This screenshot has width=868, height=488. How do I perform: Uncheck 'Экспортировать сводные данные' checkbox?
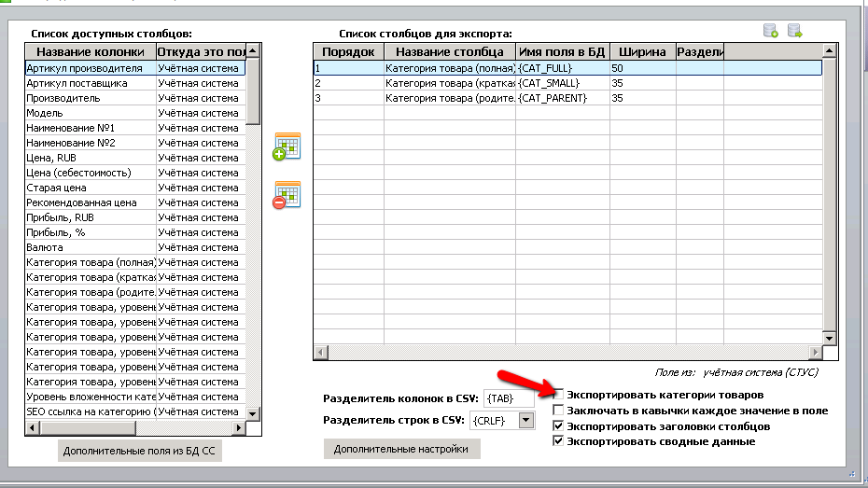point(558,441)
